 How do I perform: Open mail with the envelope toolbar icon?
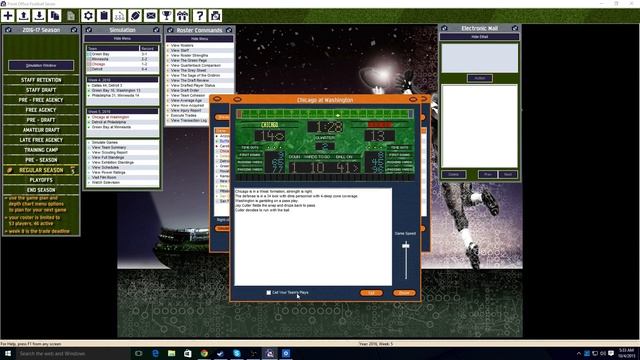coord(151,16)
